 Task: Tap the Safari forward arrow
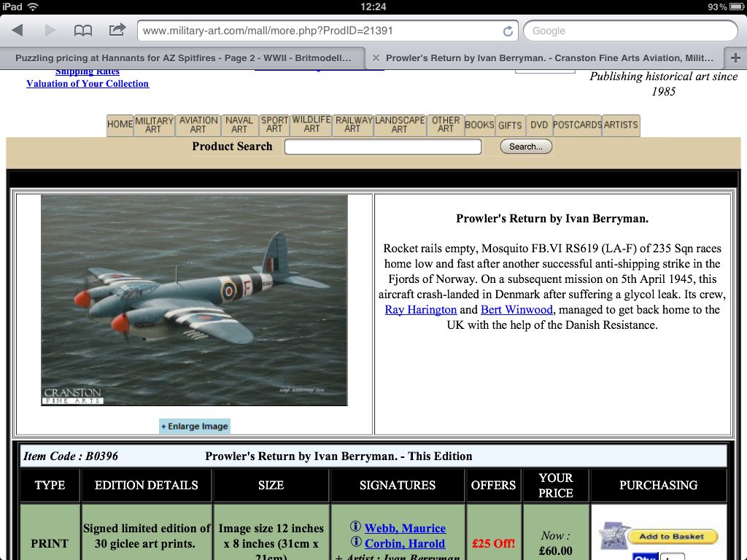[50, 31]
